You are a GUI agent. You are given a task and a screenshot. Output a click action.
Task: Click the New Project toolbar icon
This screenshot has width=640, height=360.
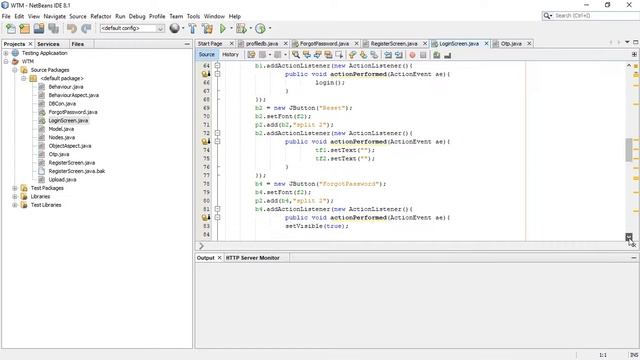click(x=24, y=29)
